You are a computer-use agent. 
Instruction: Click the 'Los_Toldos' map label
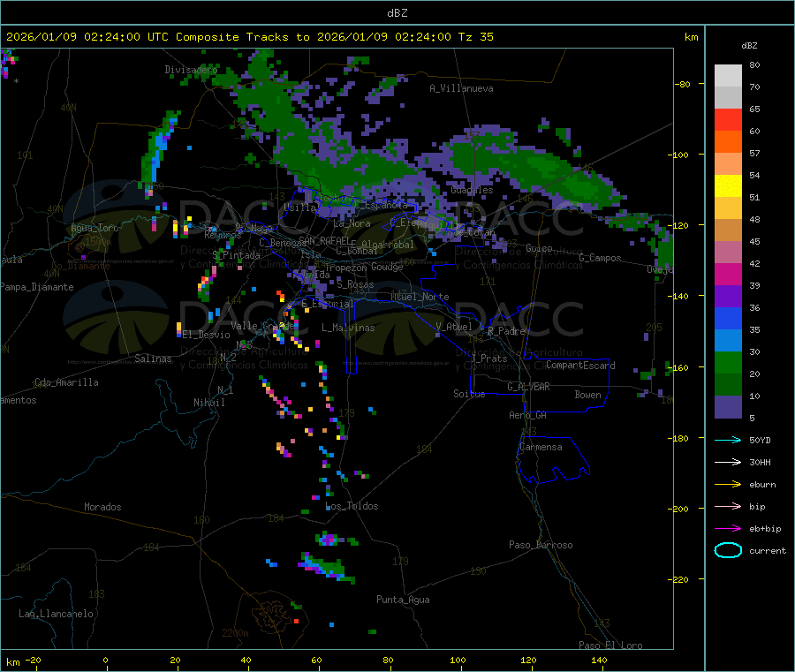coord(352,506)
